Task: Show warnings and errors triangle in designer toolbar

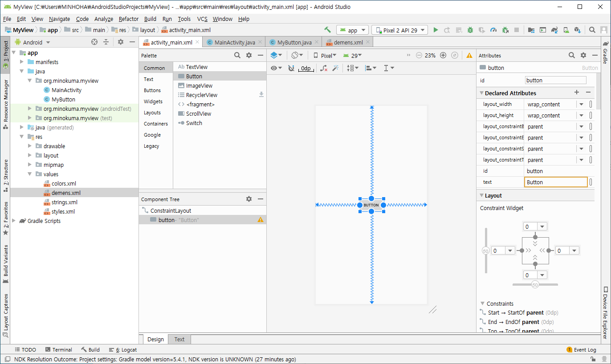Action: (x=469, y=56)
